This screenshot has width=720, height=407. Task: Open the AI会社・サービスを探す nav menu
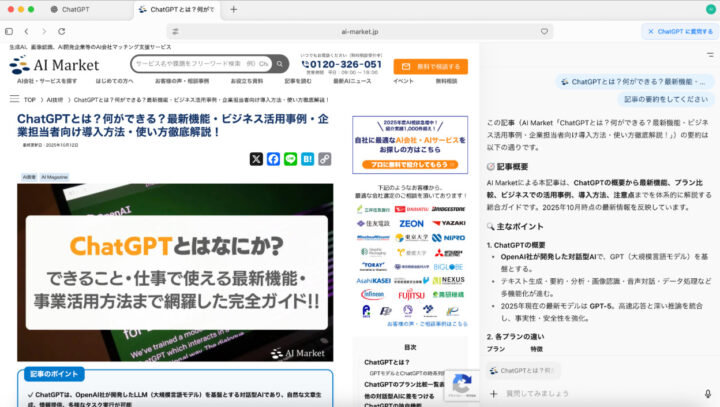coord(47,81)
